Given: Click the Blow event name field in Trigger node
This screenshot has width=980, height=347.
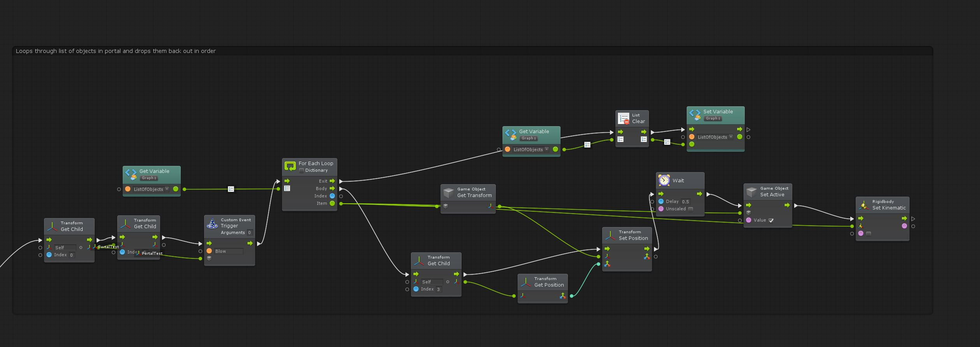Looking at the screenshot, I should coord(229,251).
